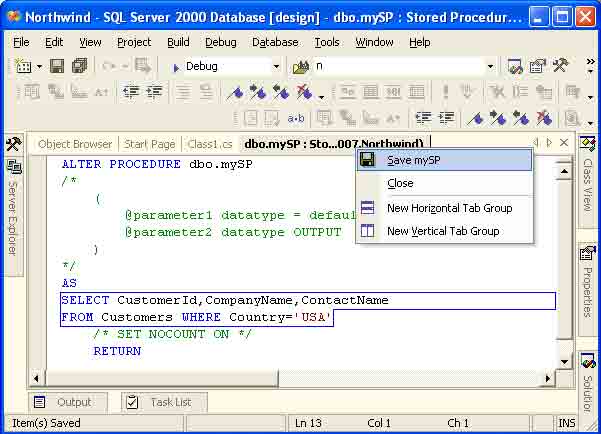This screenshot has height=434, width=601.
Task: Click the Properties icon on right sidebar
Action: click(x=587, y=253)
